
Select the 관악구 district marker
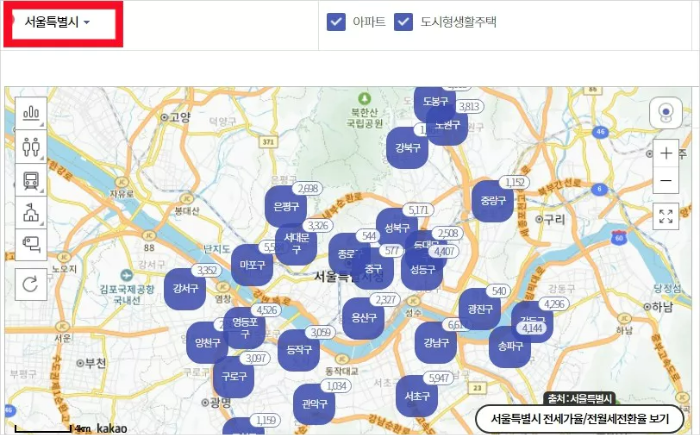[314, 404]
